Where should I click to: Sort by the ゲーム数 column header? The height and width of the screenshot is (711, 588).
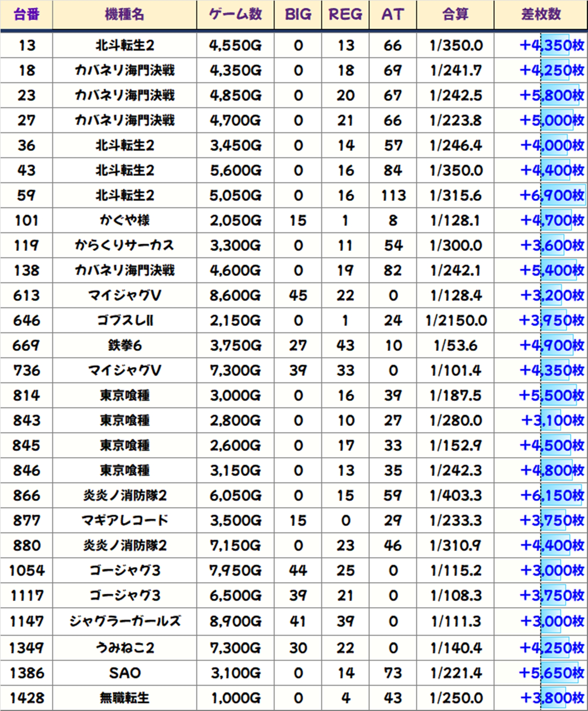coord(235,15)
